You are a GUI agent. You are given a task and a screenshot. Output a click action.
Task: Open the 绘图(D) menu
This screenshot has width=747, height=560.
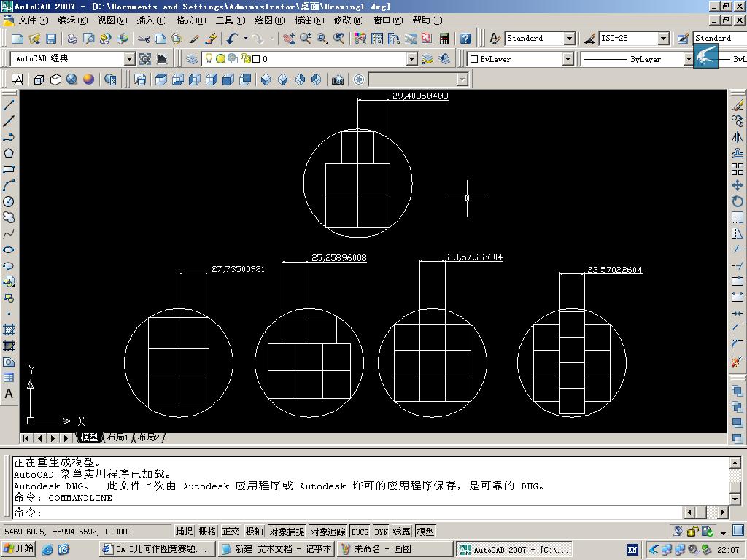(x=269, y=20)
